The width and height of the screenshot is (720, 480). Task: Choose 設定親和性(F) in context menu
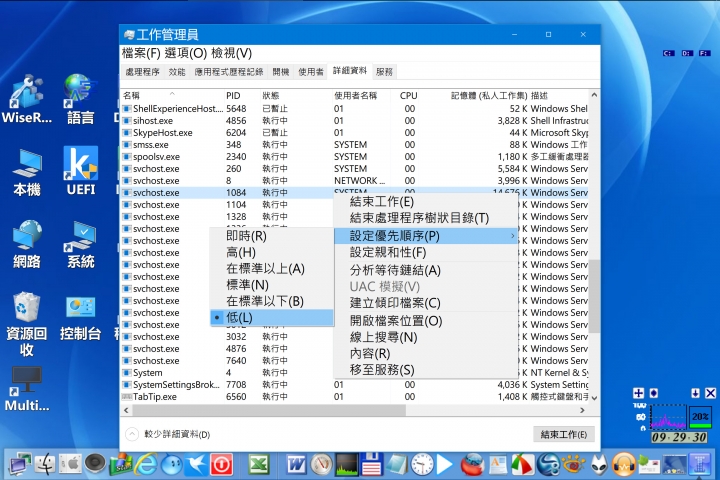(x=426, y=252)
